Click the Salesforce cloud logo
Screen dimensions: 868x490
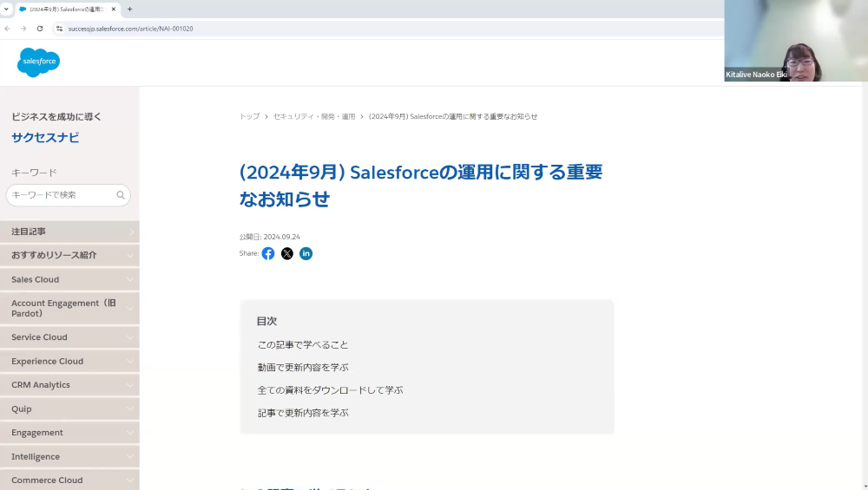(x=38, y=62)
